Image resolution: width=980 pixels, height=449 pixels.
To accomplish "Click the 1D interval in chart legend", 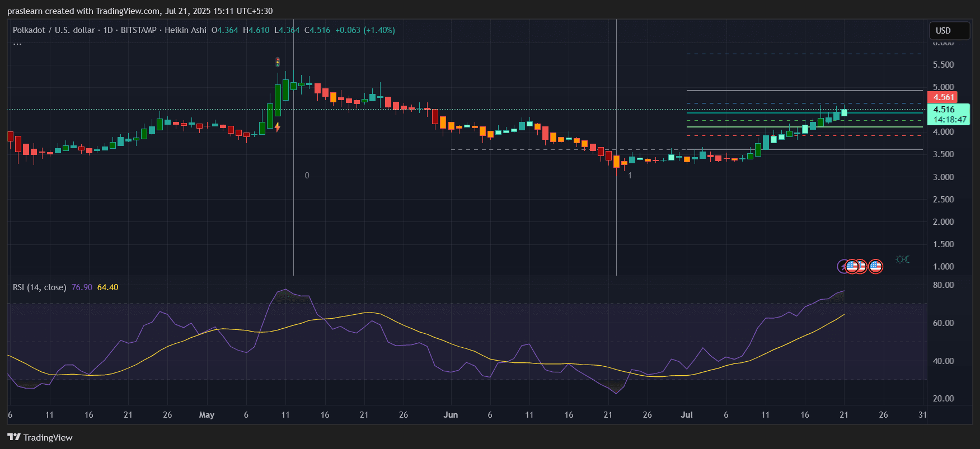I will [108, 30].
